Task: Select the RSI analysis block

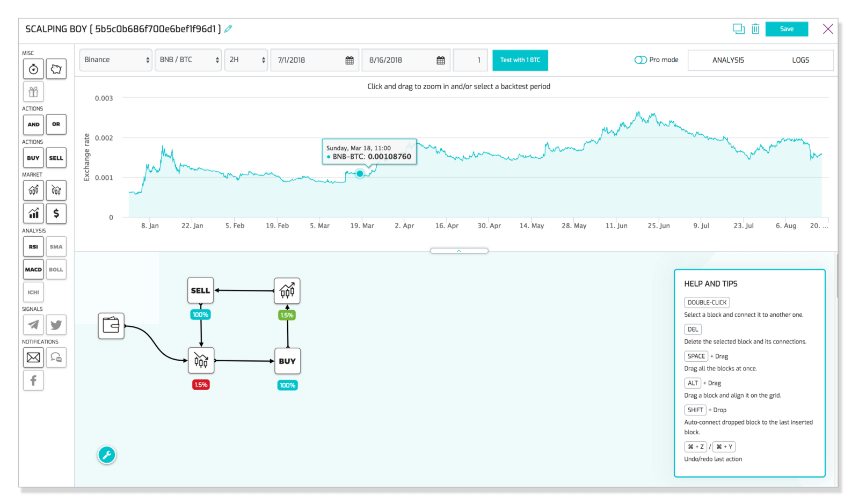Action: point(33,247)
